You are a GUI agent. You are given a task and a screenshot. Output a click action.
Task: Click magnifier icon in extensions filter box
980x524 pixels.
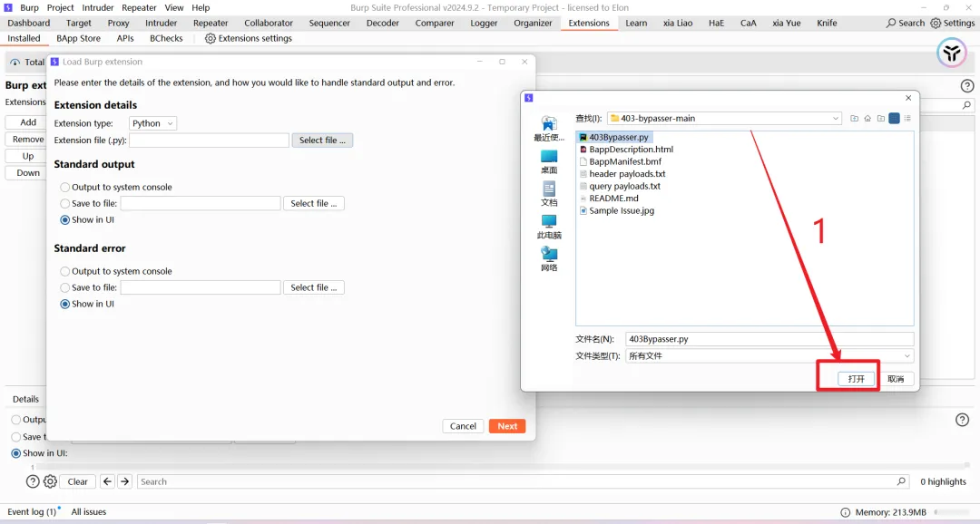[966, 105]
